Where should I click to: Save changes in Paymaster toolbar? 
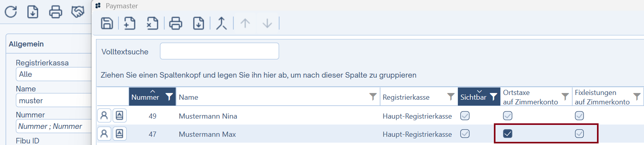[107, 23]
